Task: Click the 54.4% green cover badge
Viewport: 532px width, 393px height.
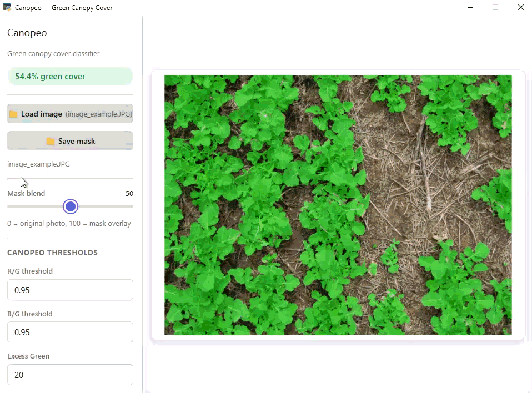Action: tap(70, 76)
